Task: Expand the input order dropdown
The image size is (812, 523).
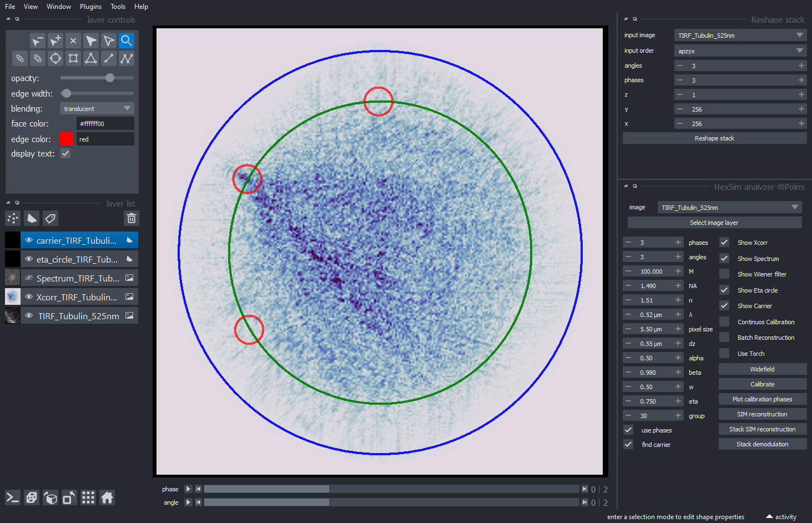Action: coord(740,51)
